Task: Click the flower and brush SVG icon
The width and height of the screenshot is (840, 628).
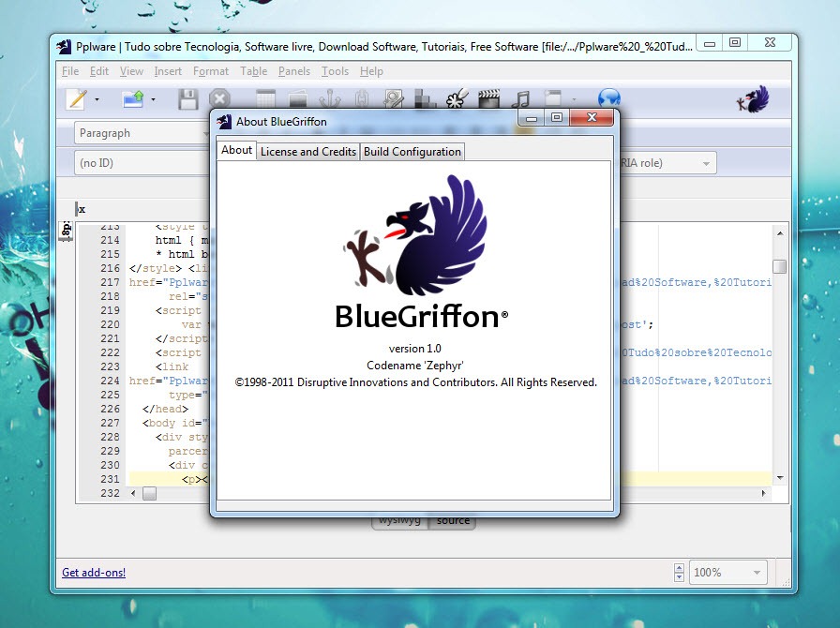Action: [x=457, y=99]
